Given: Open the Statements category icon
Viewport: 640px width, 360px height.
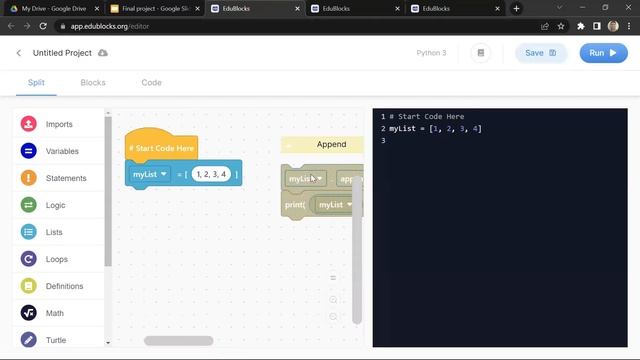Looking at the screenshot, I should coord(29,178).
